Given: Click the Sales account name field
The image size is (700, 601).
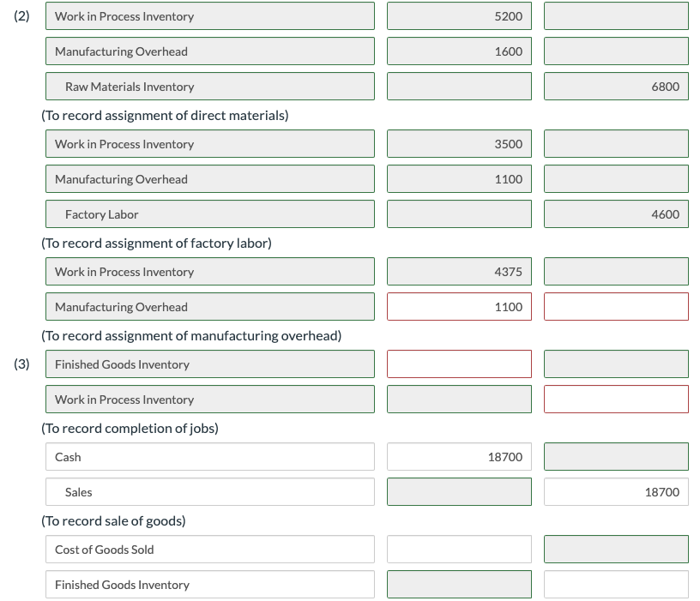Looking at the screenshot, I should point(209,491).
